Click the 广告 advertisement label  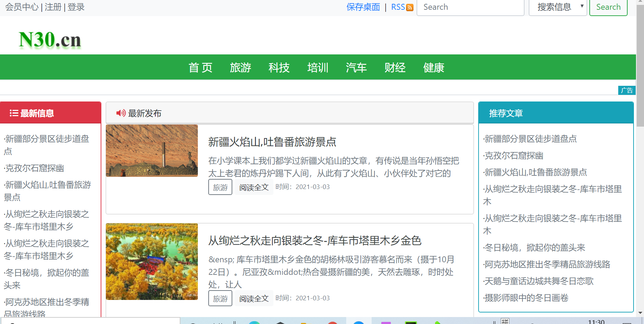click(627, 90)
